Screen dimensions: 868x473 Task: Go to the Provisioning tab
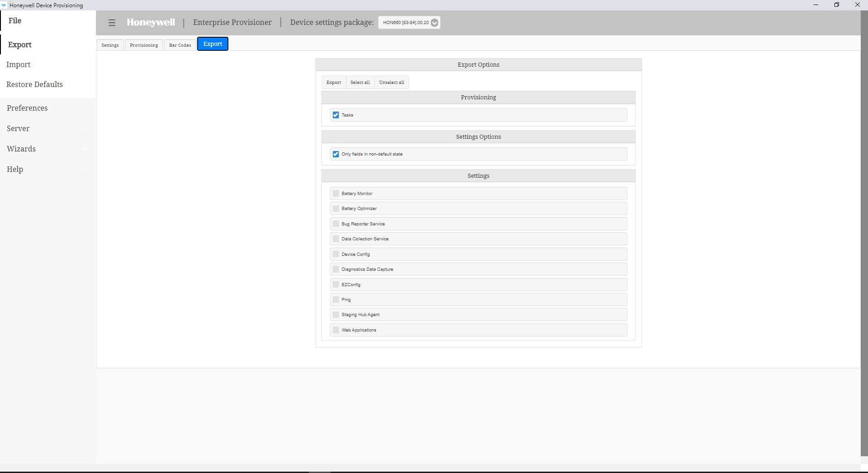144,45
